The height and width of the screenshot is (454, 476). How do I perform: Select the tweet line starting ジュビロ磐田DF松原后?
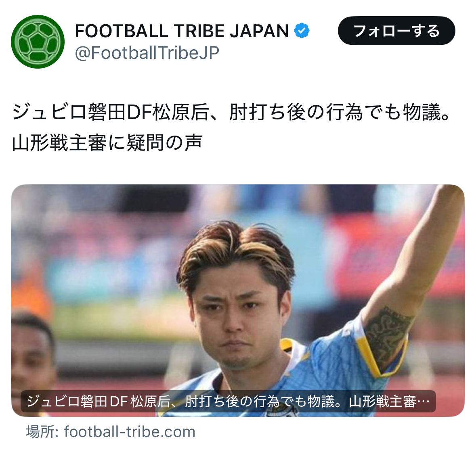[231, 112]
